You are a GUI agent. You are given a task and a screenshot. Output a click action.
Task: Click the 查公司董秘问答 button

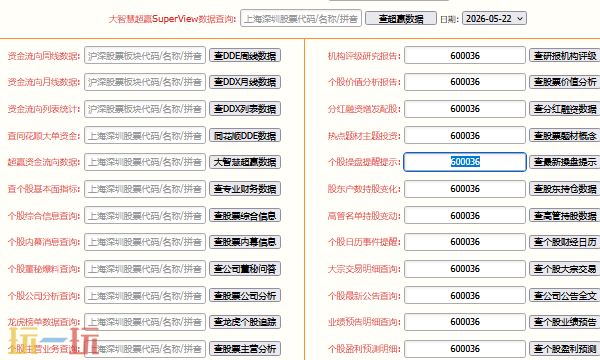coord(245,269)
